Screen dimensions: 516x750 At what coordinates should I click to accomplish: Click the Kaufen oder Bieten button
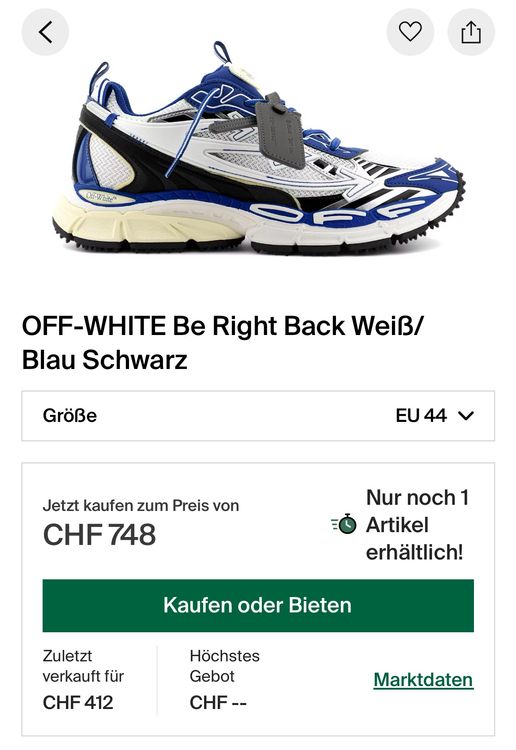[x=258, y=606]
